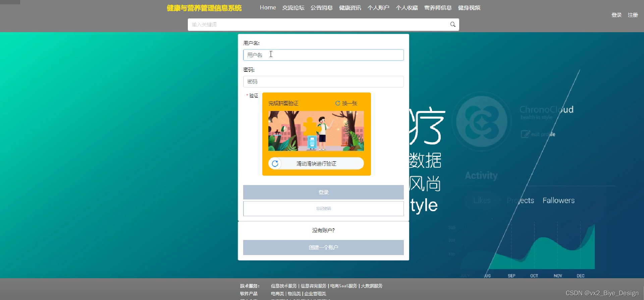Go to 公告消息 in the navigation

322,7
